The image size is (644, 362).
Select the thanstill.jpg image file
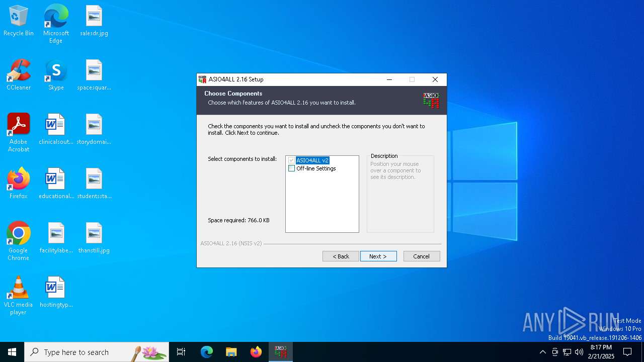(x=94, y=238)
